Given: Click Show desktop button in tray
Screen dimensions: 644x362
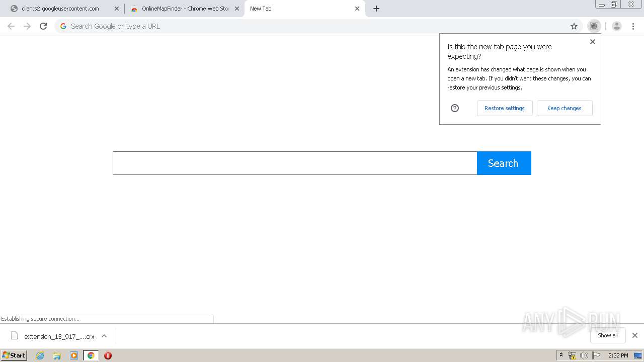Looking at the screenshot, I should [638, 355].
